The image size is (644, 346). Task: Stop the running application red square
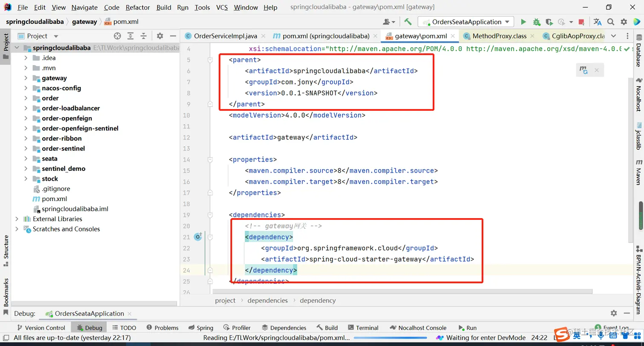[x=581, y=22]
